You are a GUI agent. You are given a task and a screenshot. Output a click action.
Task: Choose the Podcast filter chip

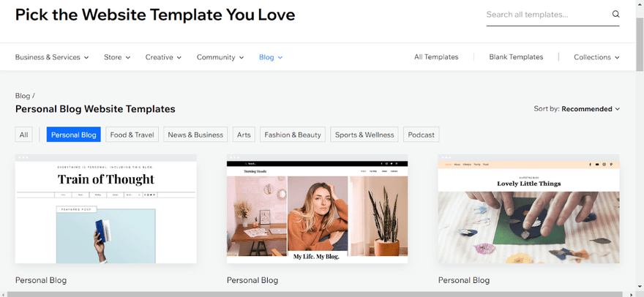421,135
